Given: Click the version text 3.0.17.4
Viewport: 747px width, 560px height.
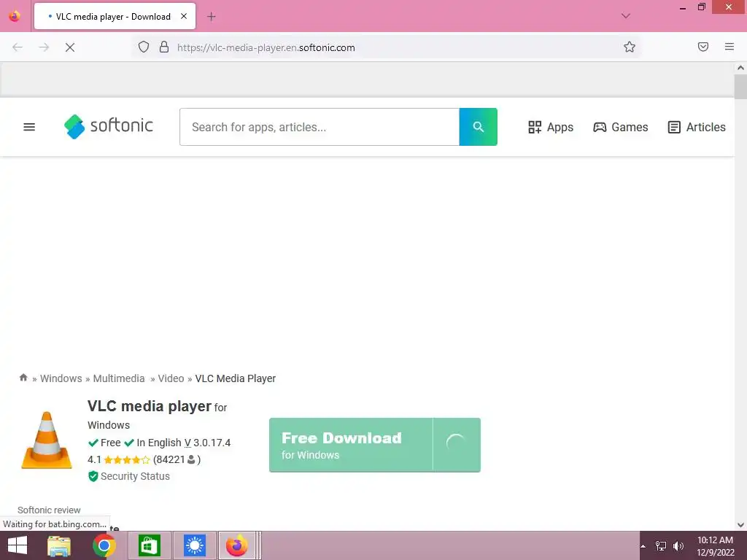Looking at the screenshot, I should tap(212, 443).
